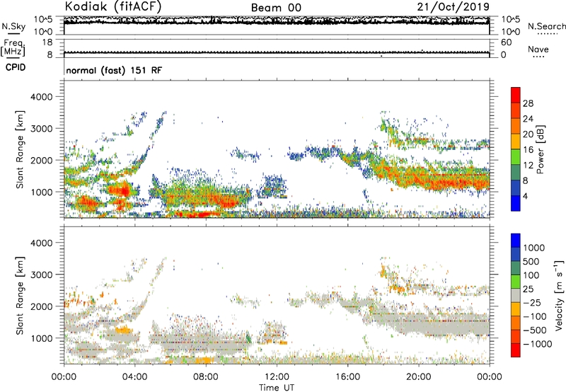The width and height of the screenshot is (566, 392).
Task: Click the '-1000' Velocity colorbar tick
Action: 537,344
